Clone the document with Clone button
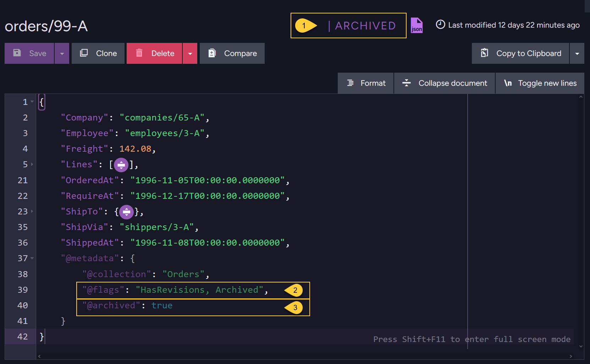590x364 pixels. pos(98,54)
